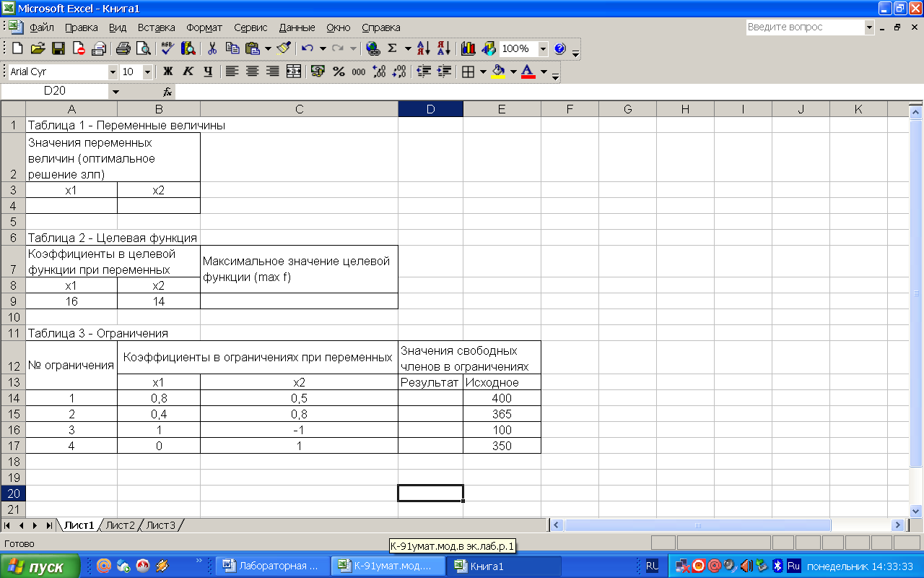Click the Open file folder icon

coord(38,48)
